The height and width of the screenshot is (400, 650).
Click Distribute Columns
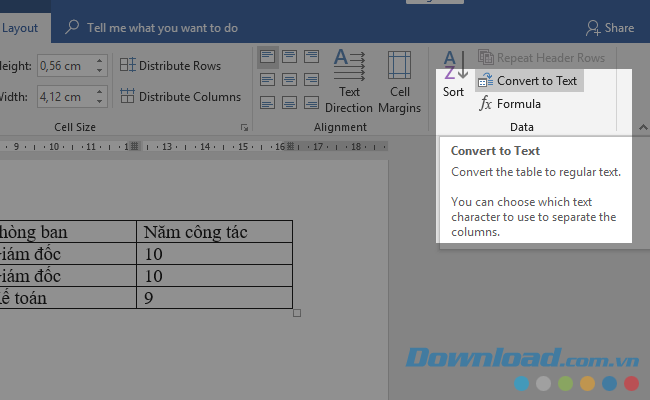coord(180,97)
